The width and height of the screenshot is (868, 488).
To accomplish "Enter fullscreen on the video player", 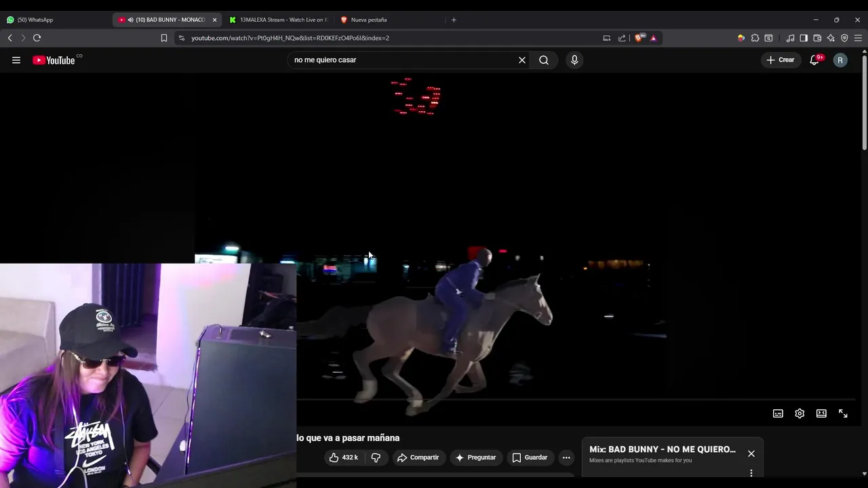I will 843,413.
